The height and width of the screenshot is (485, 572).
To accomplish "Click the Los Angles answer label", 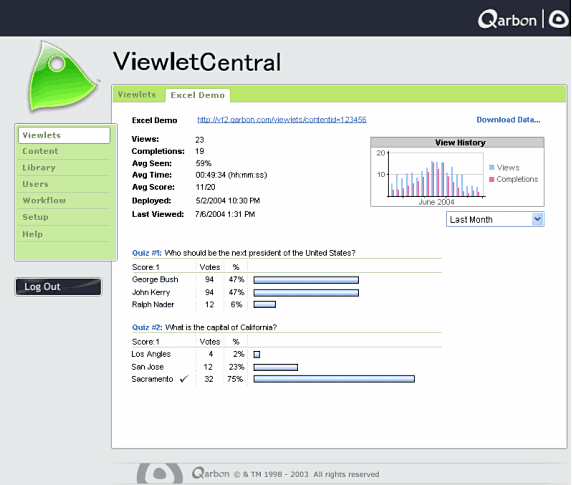I will (x=151, y=354).
